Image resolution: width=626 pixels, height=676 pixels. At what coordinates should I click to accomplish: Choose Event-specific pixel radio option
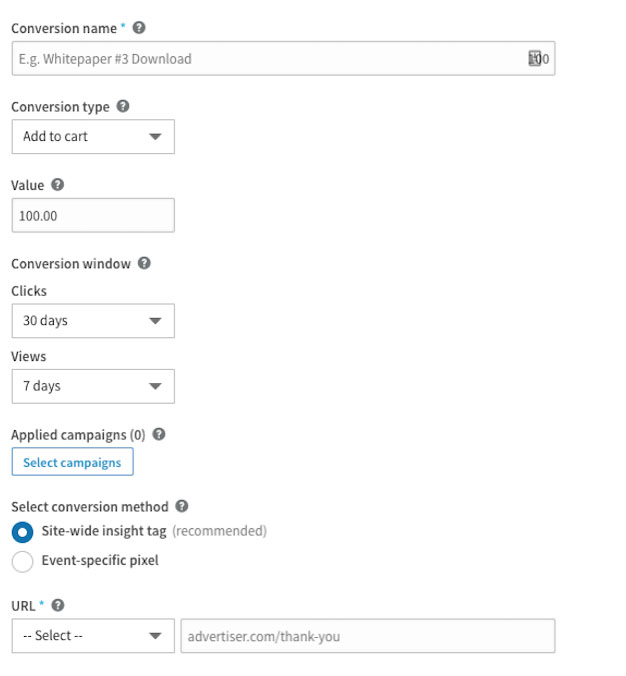coord(22,561)
